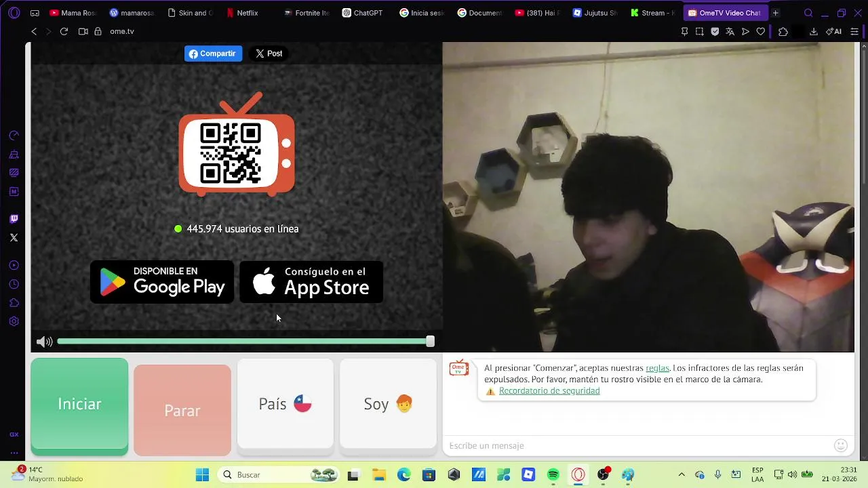868x488 pixels.
Task: Open Twitch panel in Opera sidebar
Action: pos(14,219)
